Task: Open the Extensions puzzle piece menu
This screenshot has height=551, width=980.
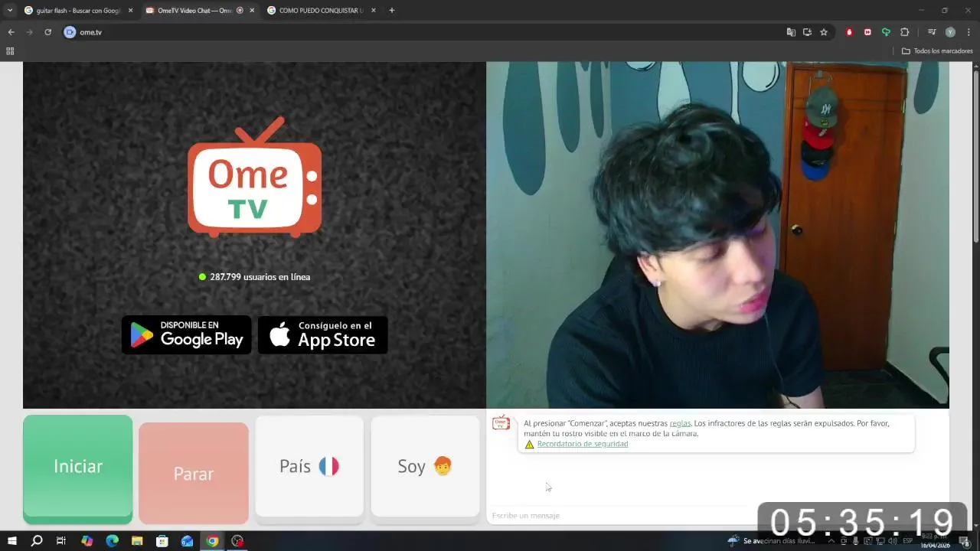Action: point(904,32)
